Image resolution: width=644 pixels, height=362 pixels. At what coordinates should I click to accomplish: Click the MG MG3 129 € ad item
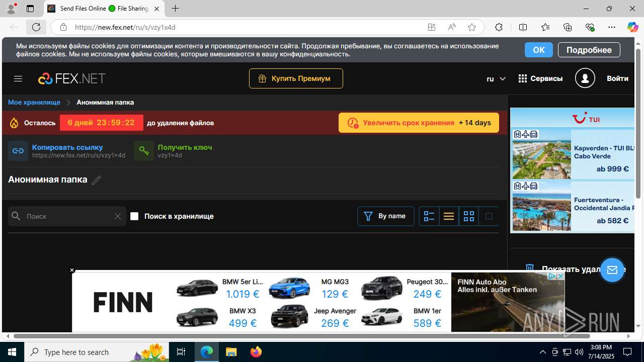(313, 288)
